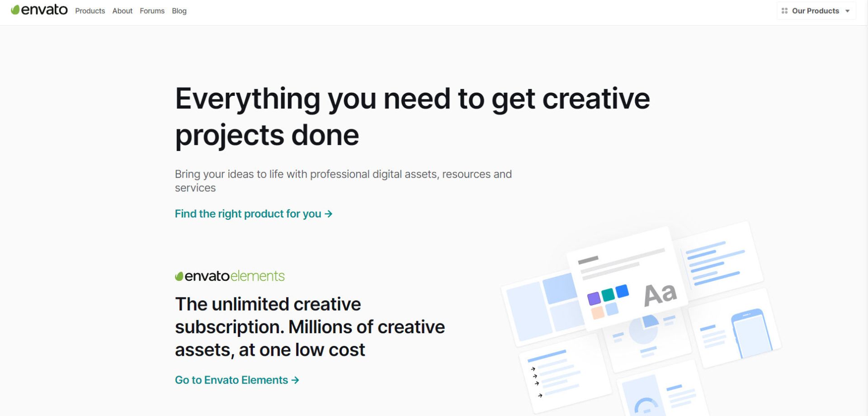Open the Forums nav link
Viewport: 868px width, 416px height.
152,11
